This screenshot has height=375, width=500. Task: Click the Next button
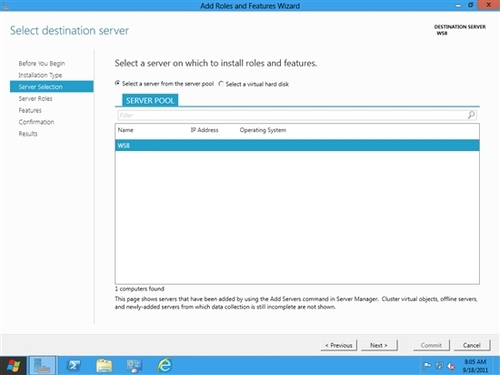[379, 345]
